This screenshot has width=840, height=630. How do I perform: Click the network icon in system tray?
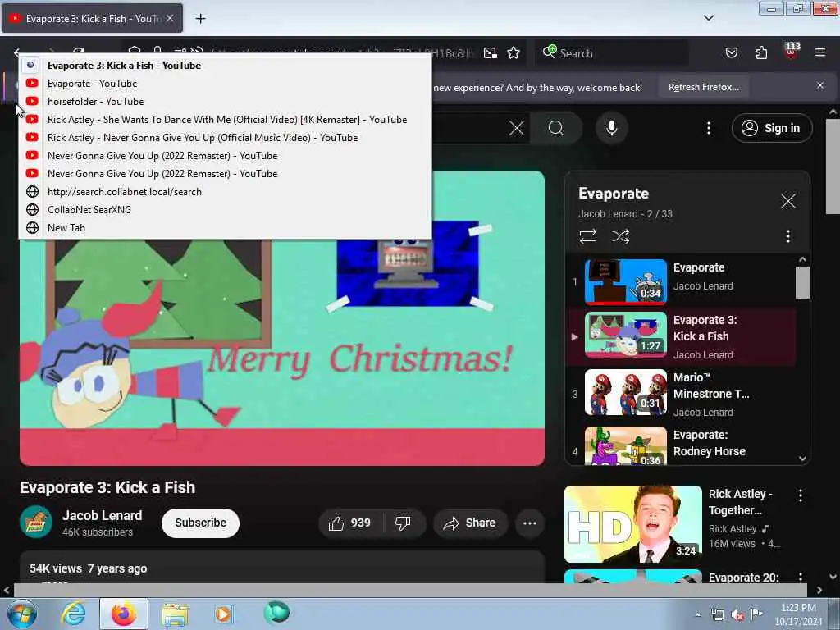(717, 615)
